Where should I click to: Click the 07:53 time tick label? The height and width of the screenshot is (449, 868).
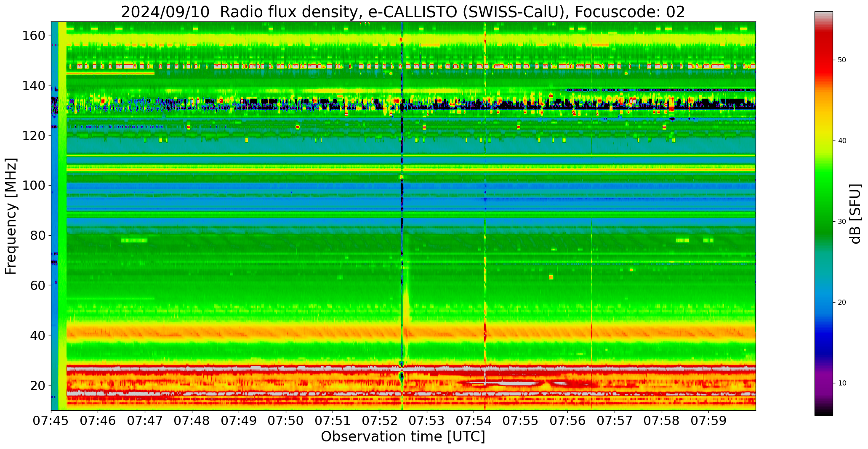point(427,421)
